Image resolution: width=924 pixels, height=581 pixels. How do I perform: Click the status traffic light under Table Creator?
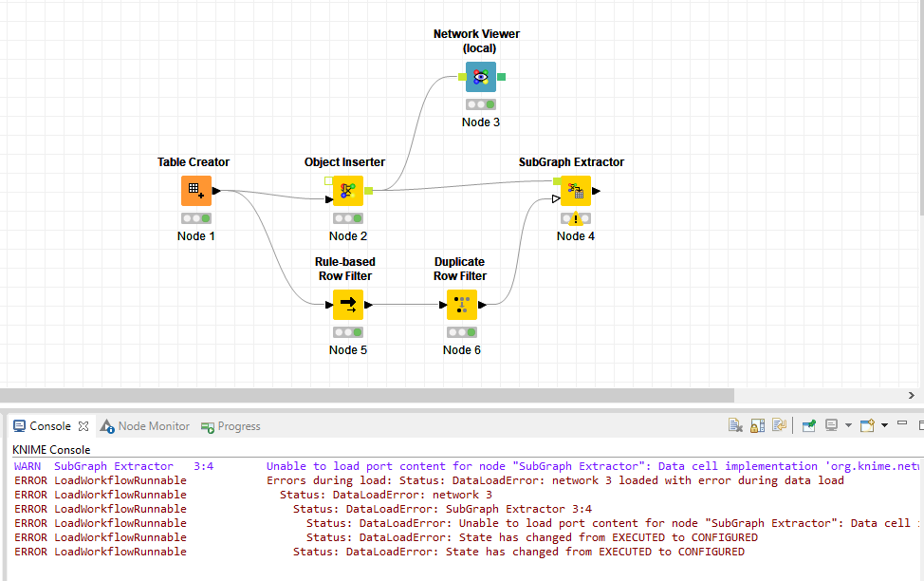[x=196, y=218]
